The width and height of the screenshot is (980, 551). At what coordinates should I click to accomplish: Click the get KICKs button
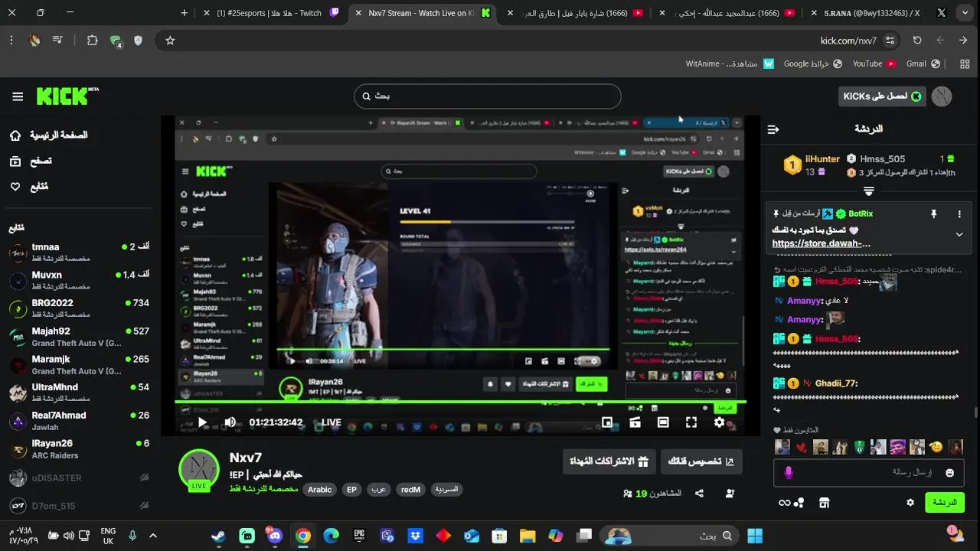point(882,96)
